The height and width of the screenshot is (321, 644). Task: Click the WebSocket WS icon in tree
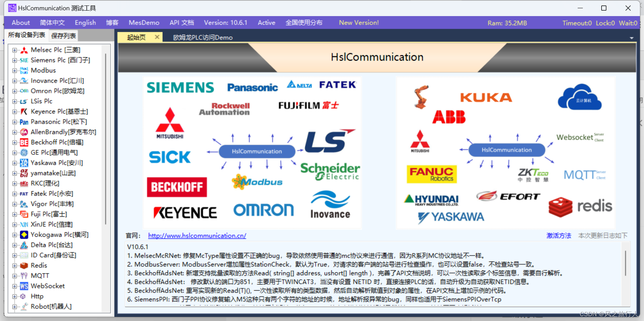coord(24,286)
